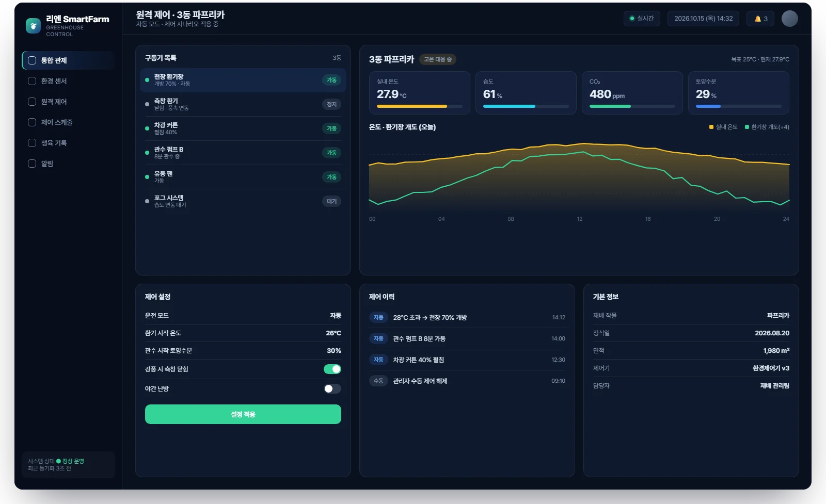Screen dimensions: 826x504
Task: Select the 천창 환기창 actuator row
Action: pyautogui.click(x=243, y=80)
